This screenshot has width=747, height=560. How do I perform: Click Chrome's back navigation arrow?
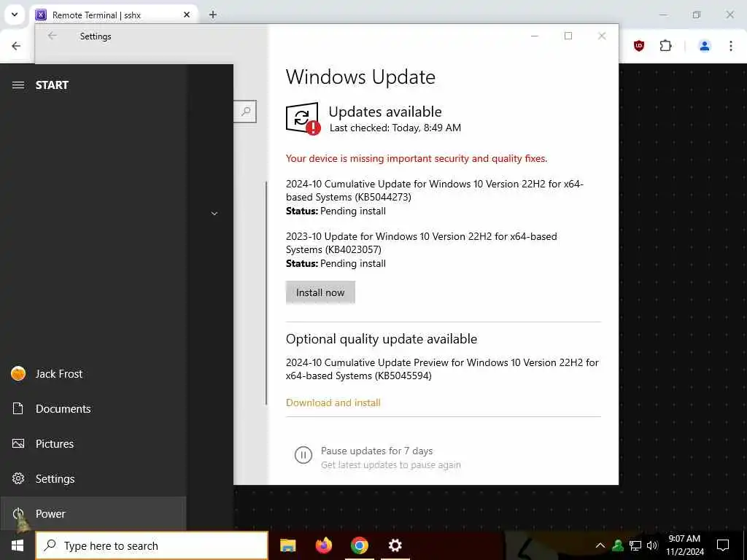pyautogui.click(x=16, y=46)
